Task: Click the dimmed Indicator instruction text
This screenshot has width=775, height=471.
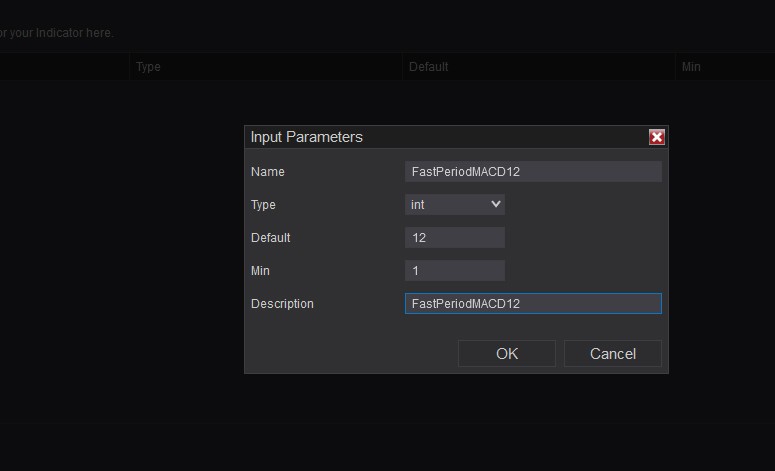Action: 57,33
